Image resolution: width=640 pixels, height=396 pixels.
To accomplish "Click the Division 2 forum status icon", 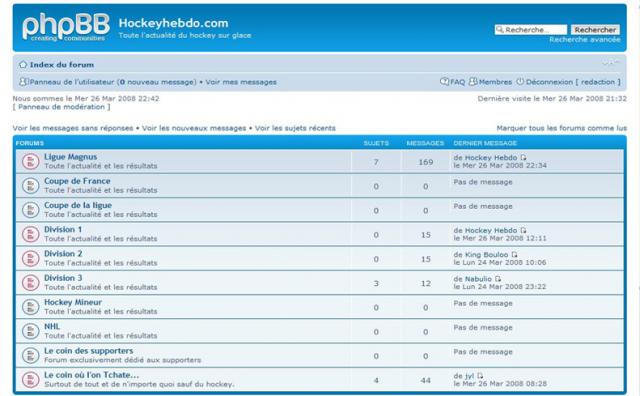I will 30,258.
